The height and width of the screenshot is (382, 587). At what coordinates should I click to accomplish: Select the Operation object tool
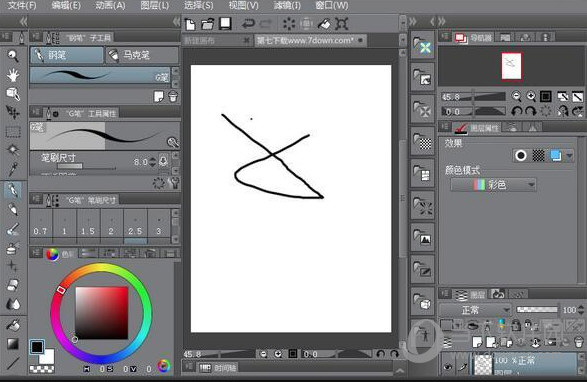[x=13, y=94]
